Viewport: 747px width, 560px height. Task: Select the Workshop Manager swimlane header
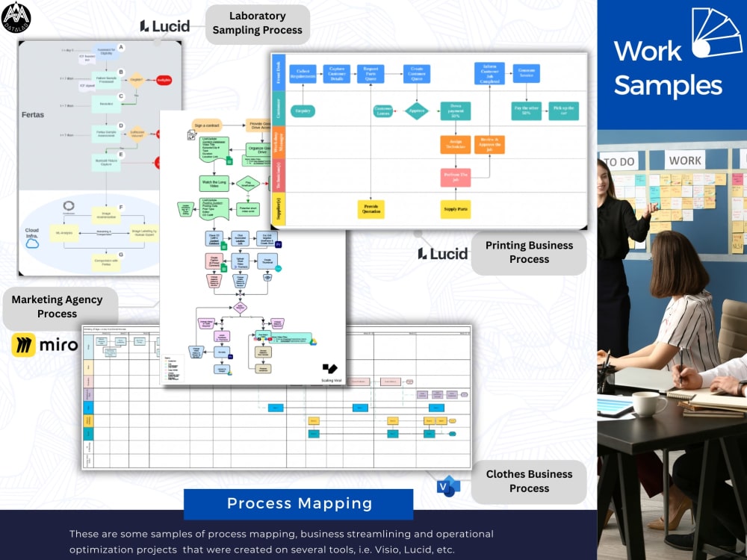coord(279,143)
